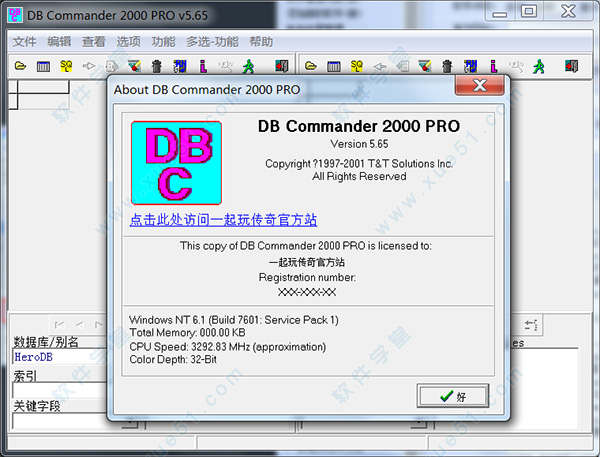The image size is (600, 457).
Task: Click 'CPU Speed: 3292.83 MHz' text line
Action: coord(228,347)
